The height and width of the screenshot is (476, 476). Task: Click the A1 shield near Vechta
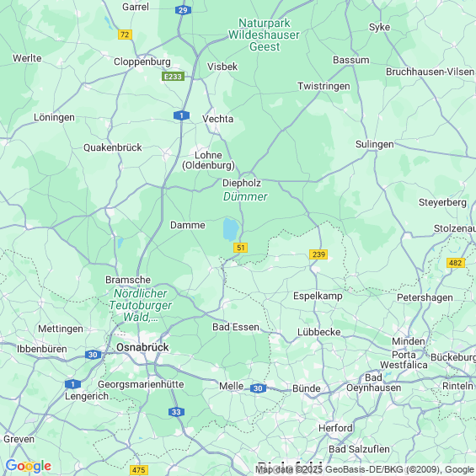(181, 115)
